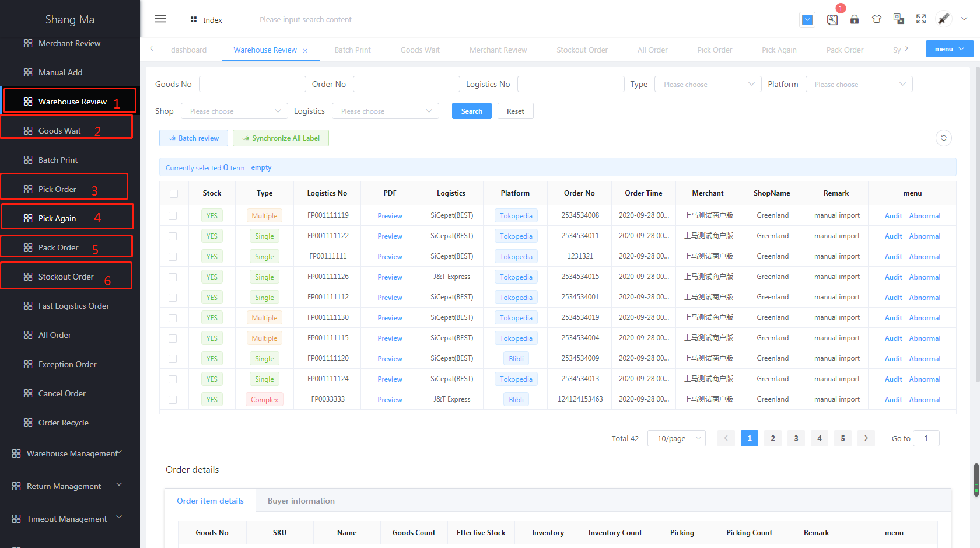Click the Pick Order sidebar icon
The image size is (980, 548).
coord(28,189)
